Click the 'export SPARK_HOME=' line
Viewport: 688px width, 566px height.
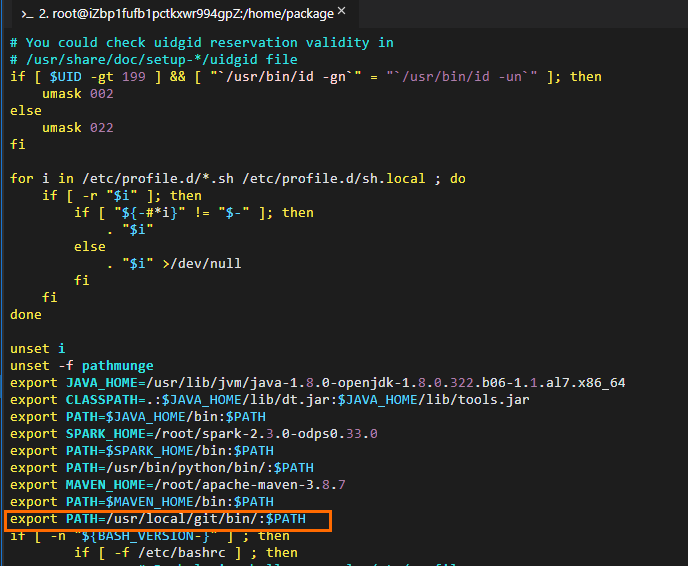coord(194,434)
